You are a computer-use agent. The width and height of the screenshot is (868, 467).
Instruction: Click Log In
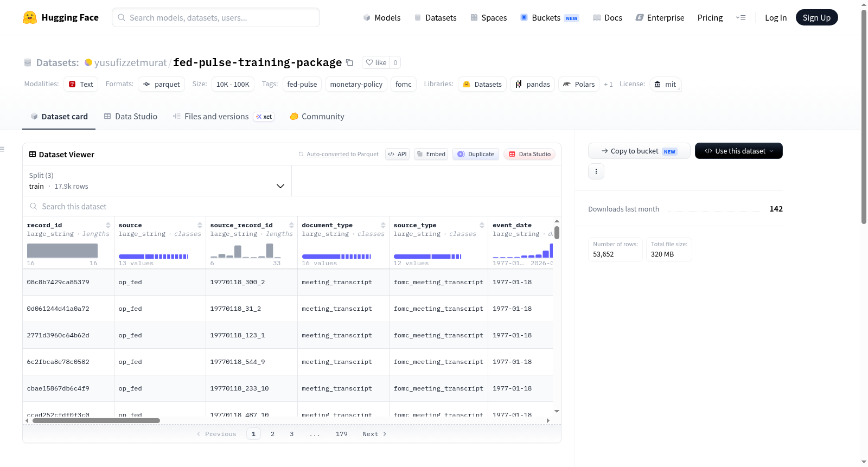pyautogui.click(x=776, y=17)
